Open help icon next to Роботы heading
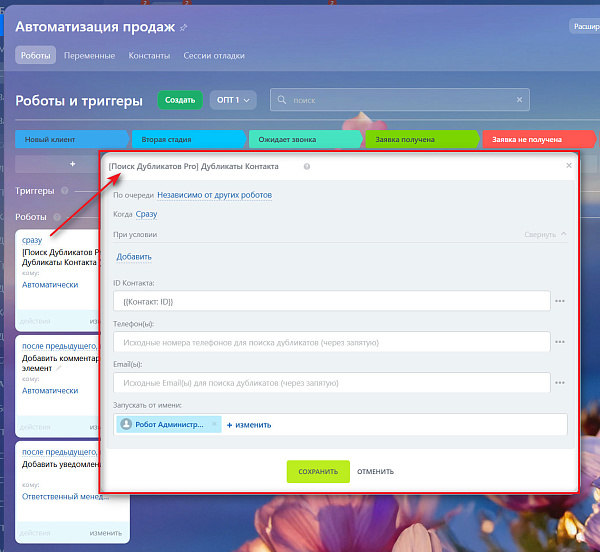The image size is (600, 552). tap(57, 217)
